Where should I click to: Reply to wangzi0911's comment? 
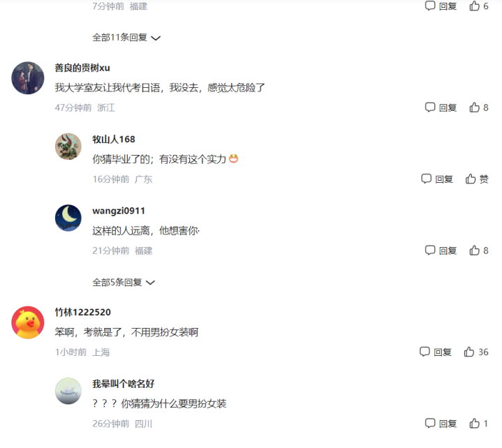(x=441, y=251)
